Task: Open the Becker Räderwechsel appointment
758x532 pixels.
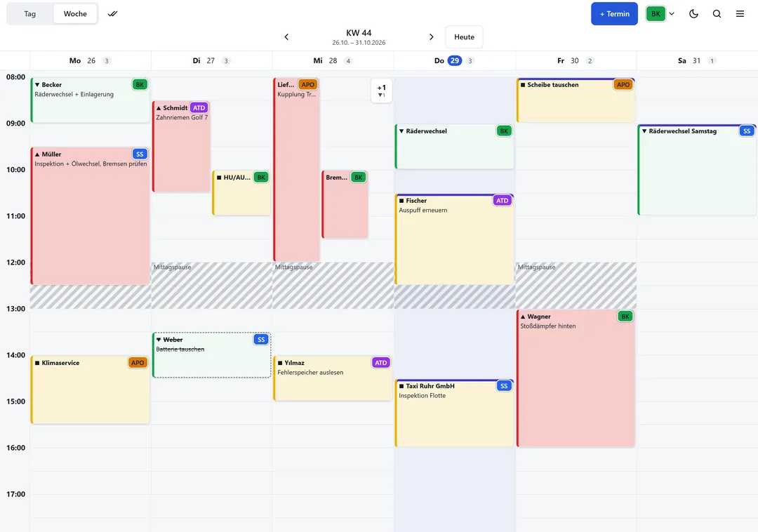Action: tap(91, 100)
